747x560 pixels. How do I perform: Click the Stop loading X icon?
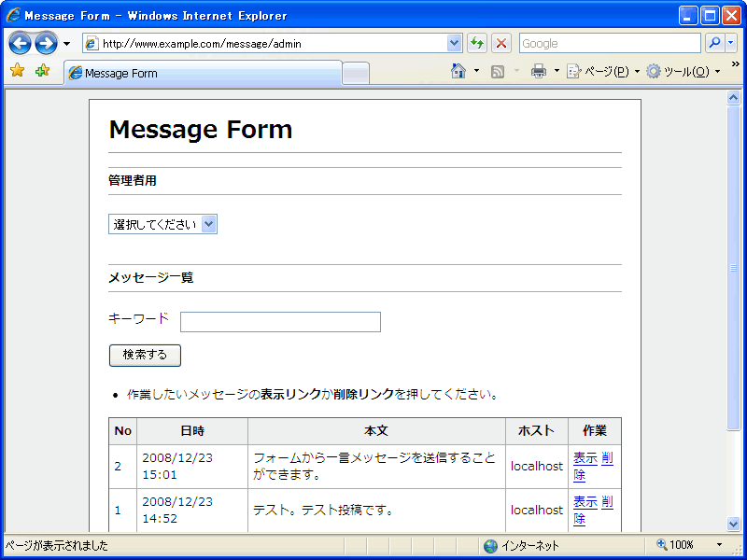pyautogui.click(x=501, y=43)
